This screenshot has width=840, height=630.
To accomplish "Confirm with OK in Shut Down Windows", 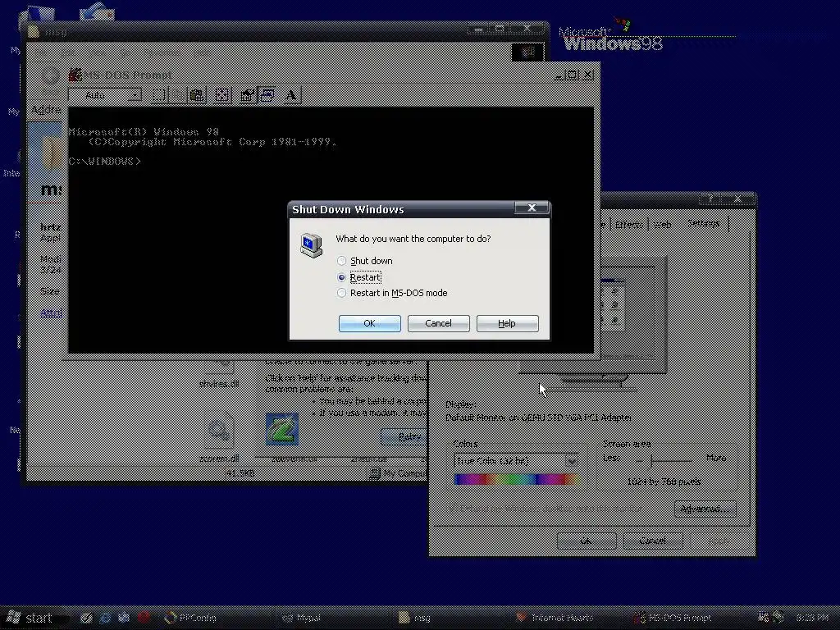I will 370,323.
